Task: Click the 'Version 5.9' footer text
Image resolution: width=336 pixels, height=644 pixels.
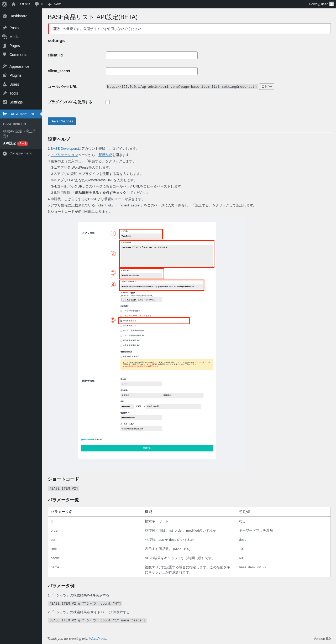Action: (x=322, y=639)
